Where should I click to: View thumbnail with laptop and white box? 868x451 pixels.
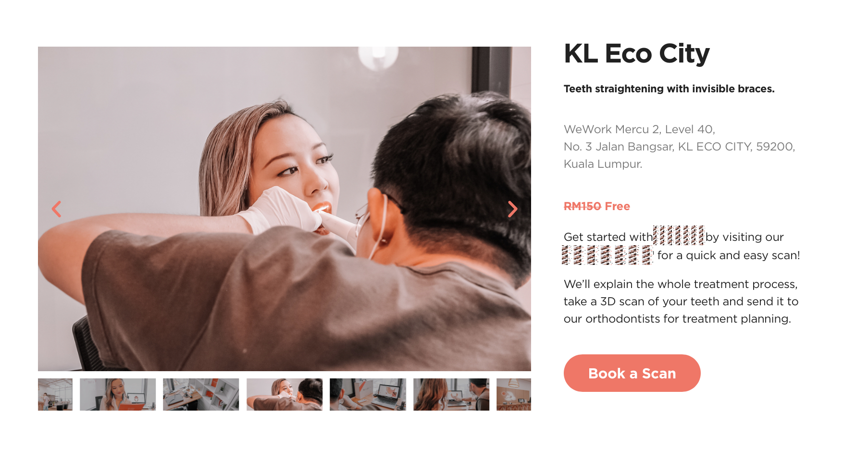pyautogui.click(x=368, y=394)
